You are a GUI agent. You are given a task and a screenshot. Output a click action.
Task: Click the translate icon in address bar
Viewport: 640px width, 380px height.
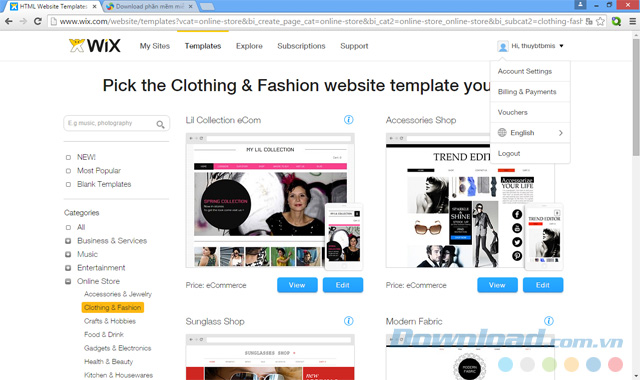(589, 22)
